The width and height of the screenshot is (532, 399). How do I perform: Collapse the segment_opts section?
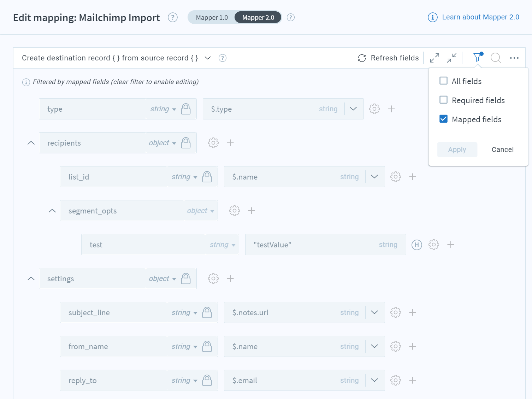coord(52,210)
